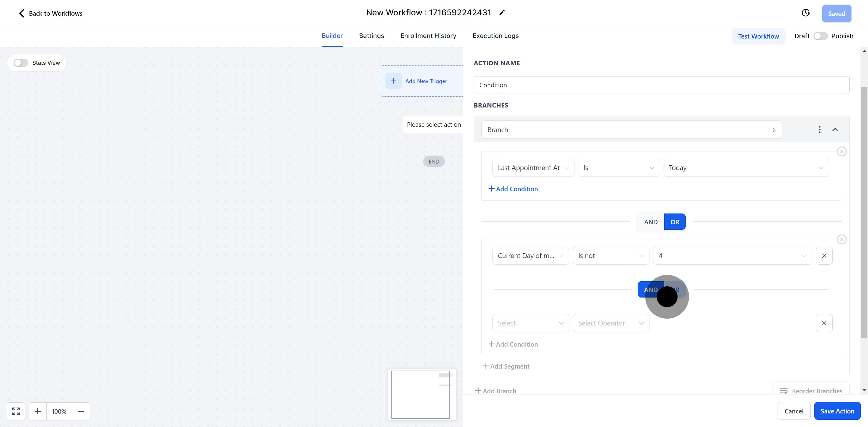This screenshot has height=427, width=868.
Task: Zoom out with the minus icon
Action: coord(81,411)
